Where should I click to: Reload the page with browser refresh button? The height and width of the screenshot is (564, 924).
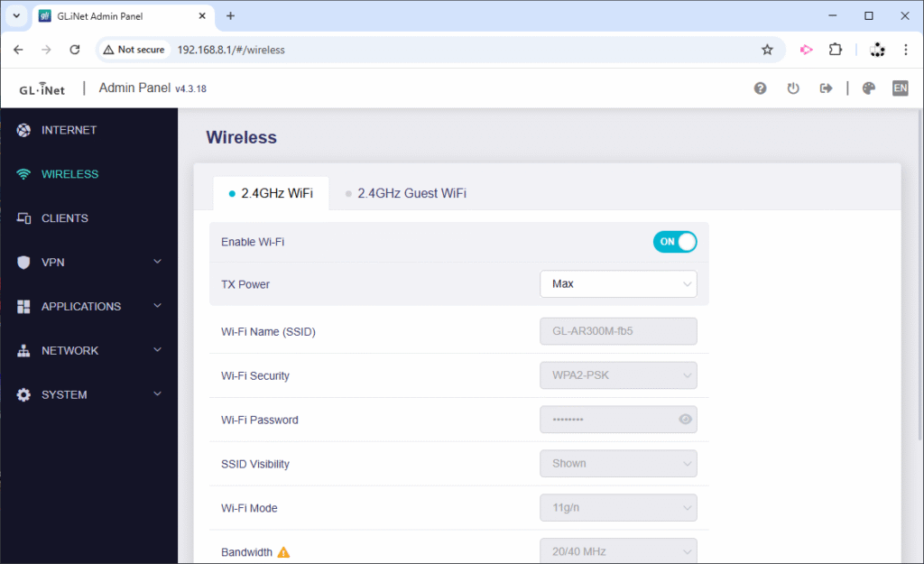75,50
